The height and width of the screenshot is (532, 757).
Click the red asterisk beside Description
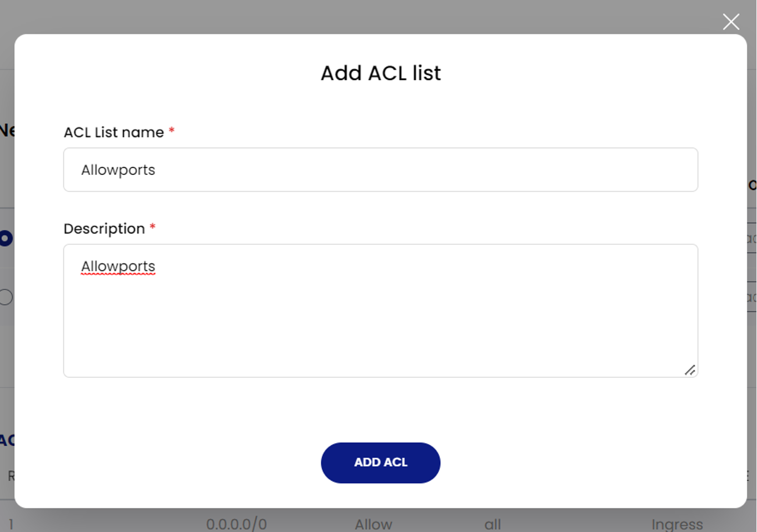(x=152, y=226)
